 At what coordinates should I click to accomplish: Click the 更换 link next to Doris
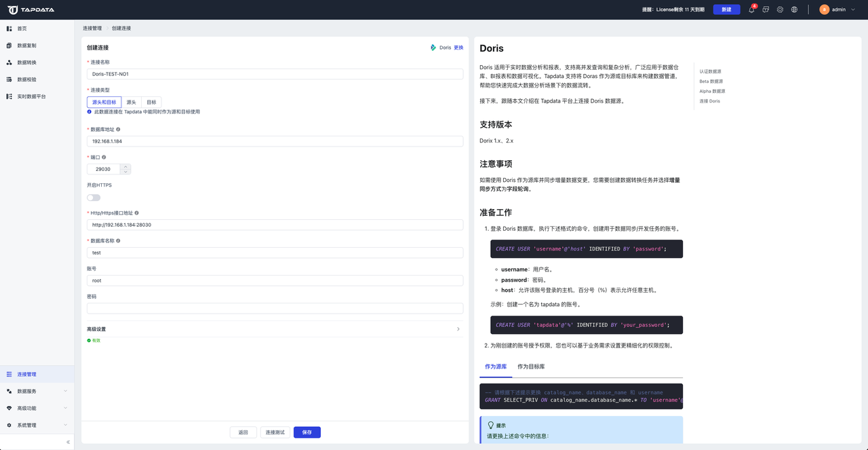click(x=458, y=48)
